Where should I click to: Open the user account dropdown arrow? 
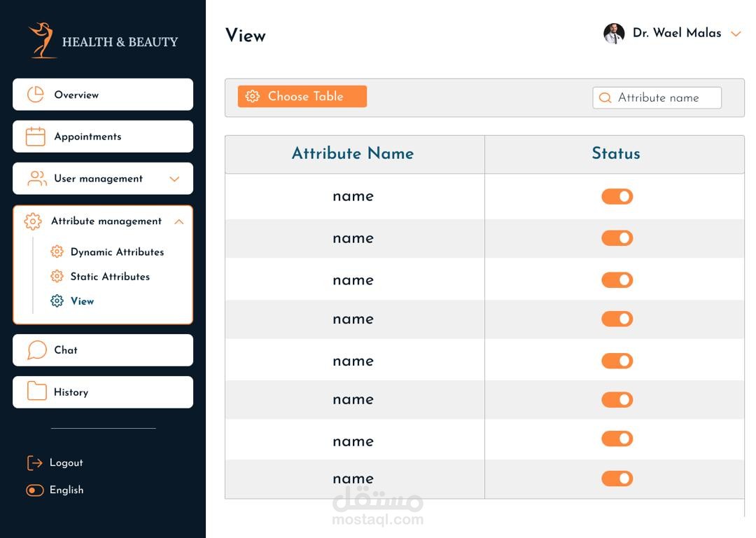[x=735, y=34]
